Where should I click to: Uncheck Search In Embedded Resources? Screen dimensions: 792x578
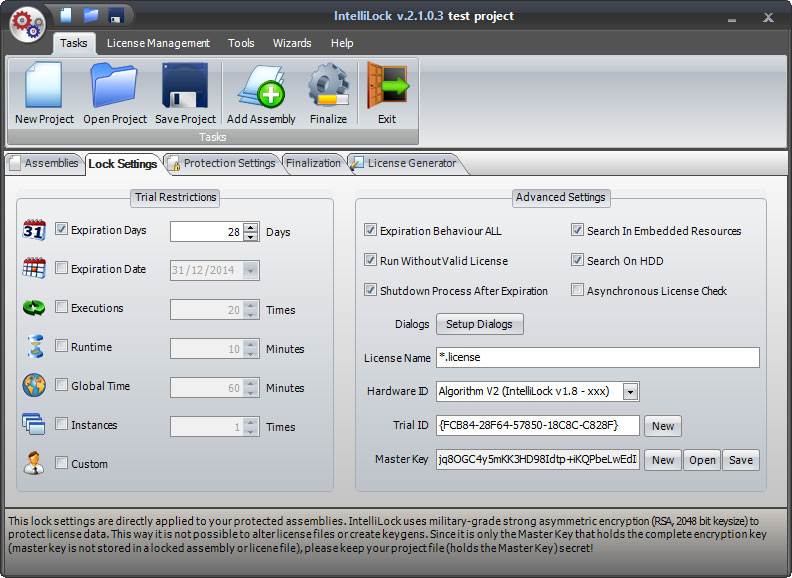pos(577,230)
